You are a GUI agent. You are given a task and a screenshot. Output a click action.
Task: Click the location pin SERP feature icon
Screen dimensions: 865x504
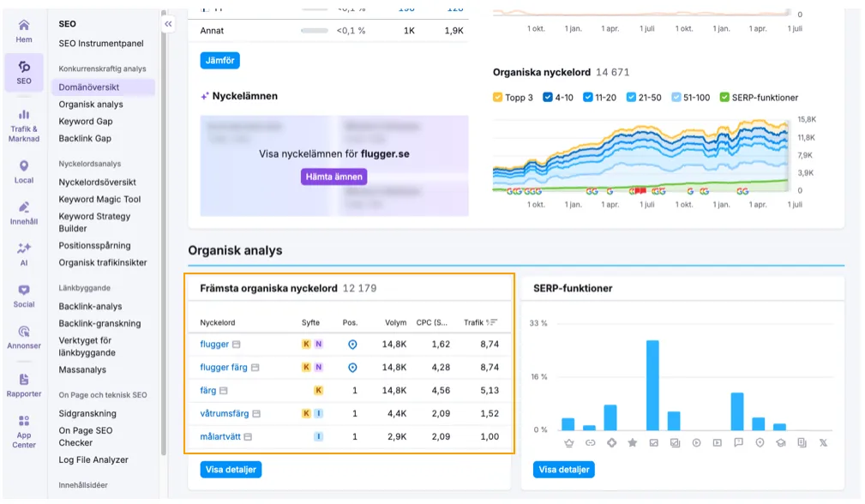760,443
